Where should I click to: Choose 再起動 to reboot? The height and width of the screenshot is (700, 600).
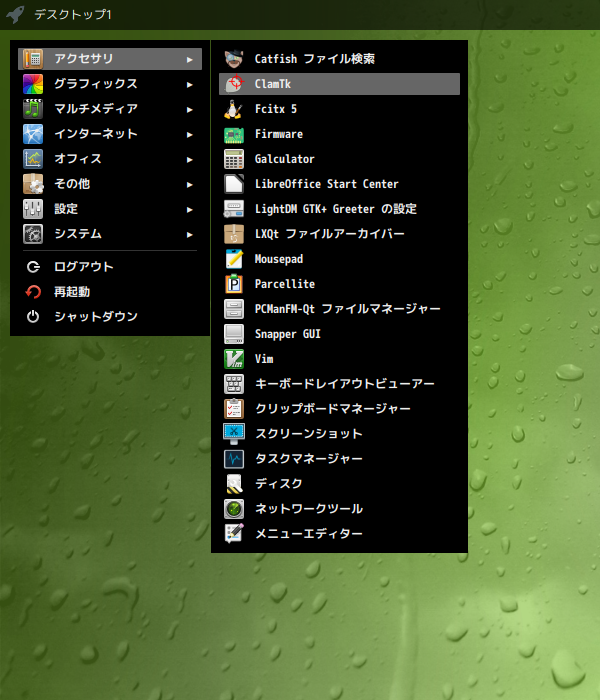[x=110, y=292]
